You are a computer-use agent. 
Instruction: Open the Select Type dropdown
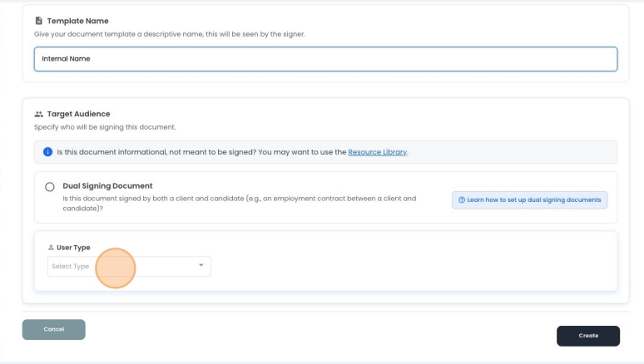point(129,266)
